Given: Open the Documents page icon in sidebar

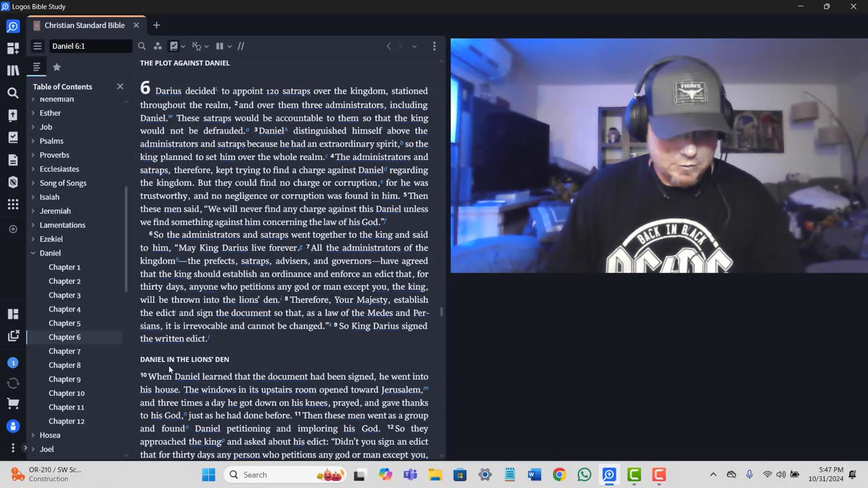Looking at the screenshot, I should click(13, 160).
